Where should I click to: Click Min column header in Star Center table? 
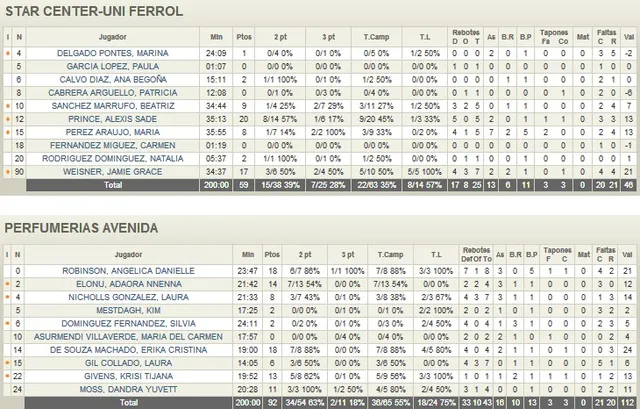click(x=214, y=36)
